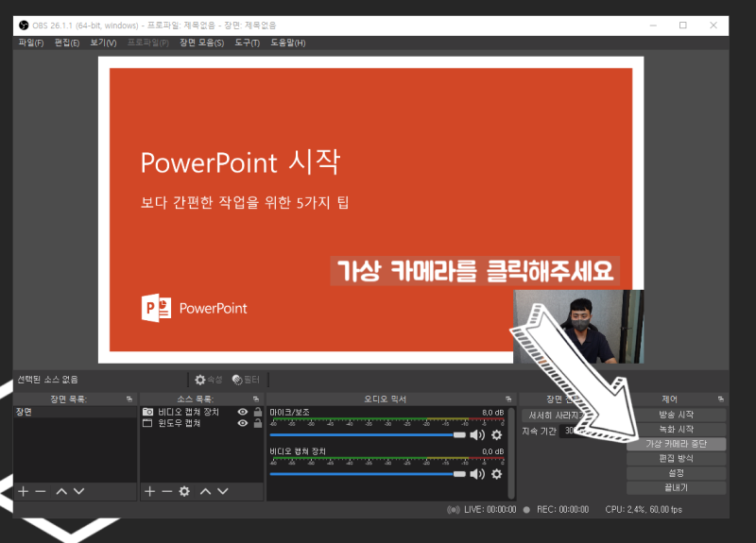Mute the 비디오 캡쳐 장치 audio channel

477,474
